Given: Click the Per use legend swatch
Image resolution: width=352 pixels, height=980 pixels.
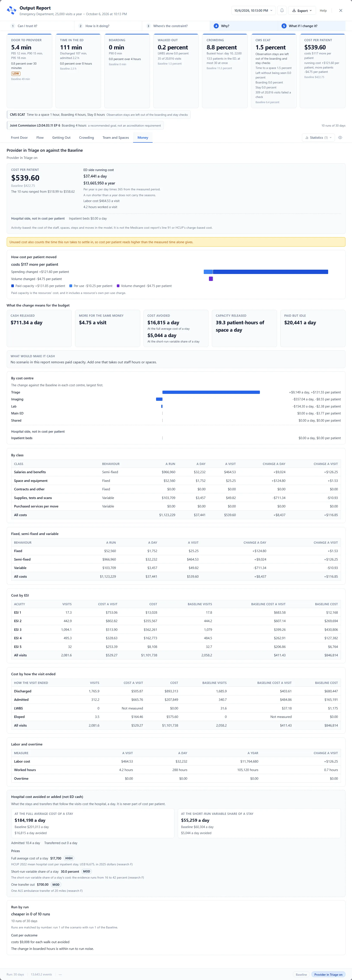Looking at the screenshot, I should click(71, 286).
